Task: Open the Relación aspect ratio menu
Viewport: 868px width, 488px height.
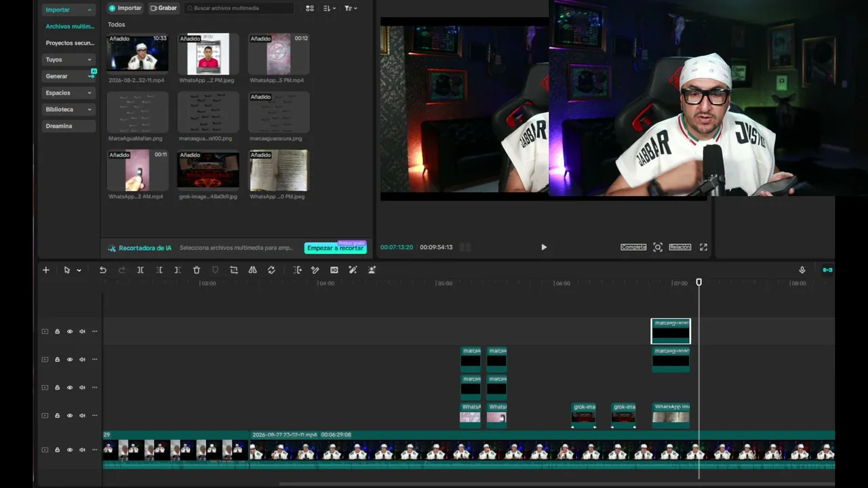Action: tap(680, 247)
